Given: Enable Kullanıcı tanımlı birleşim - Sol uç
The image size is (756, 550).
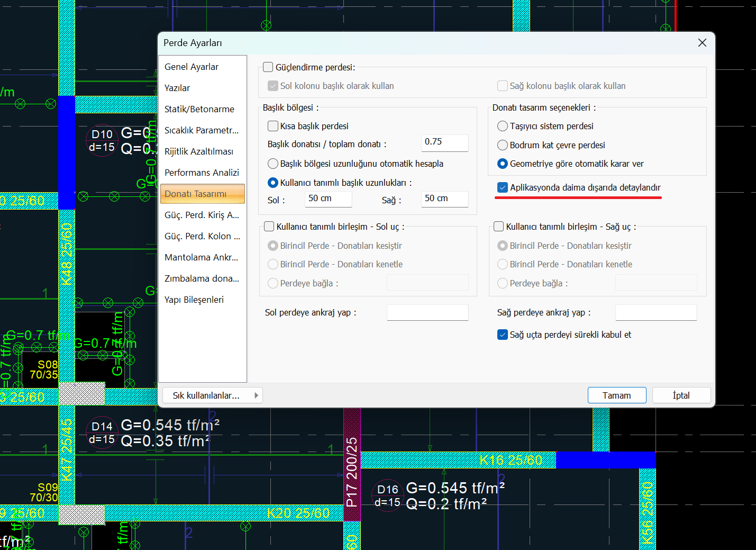Looking at the screenshot, I should [269, 227].
